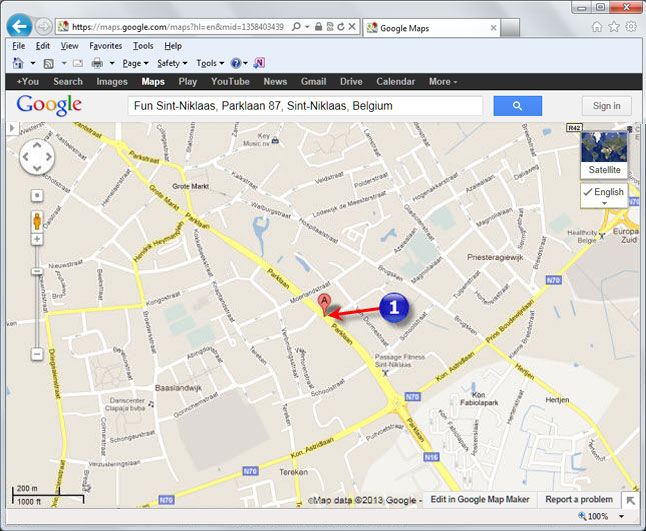Image resolution: width=646 pixels, height=531 pixels.
Task: Pan the map up with the compass arrow
Action: (37, 145)
